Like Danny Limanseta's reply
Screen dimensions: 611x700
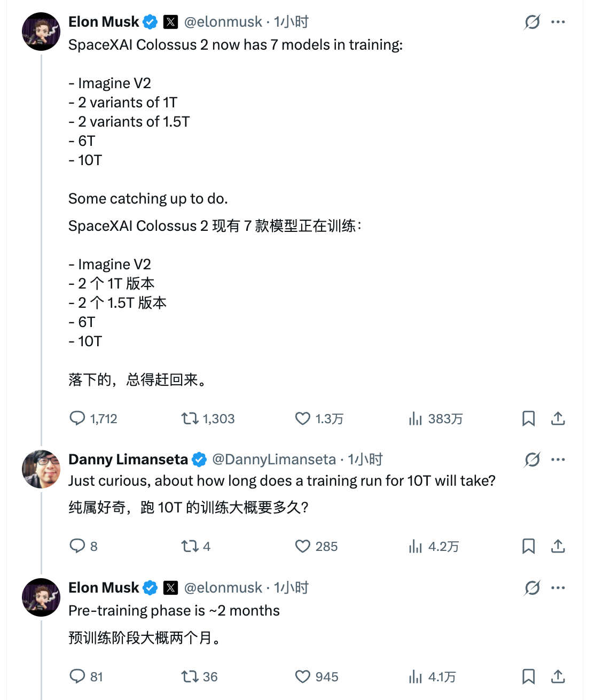tap(303, 546)
